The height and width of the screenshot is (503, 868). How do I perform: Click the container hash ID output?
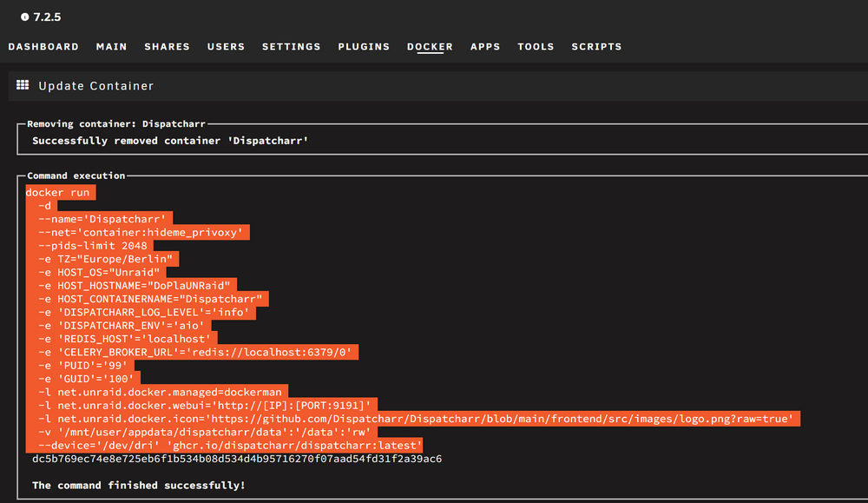pos(237,459)
